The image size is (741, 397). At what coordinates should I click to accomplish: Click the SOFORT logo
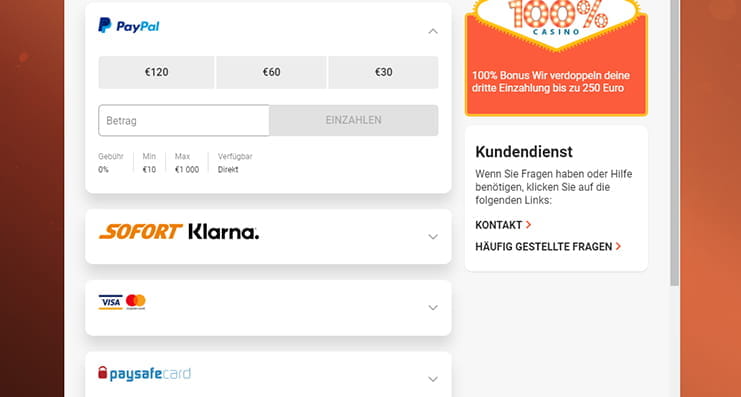141,232
